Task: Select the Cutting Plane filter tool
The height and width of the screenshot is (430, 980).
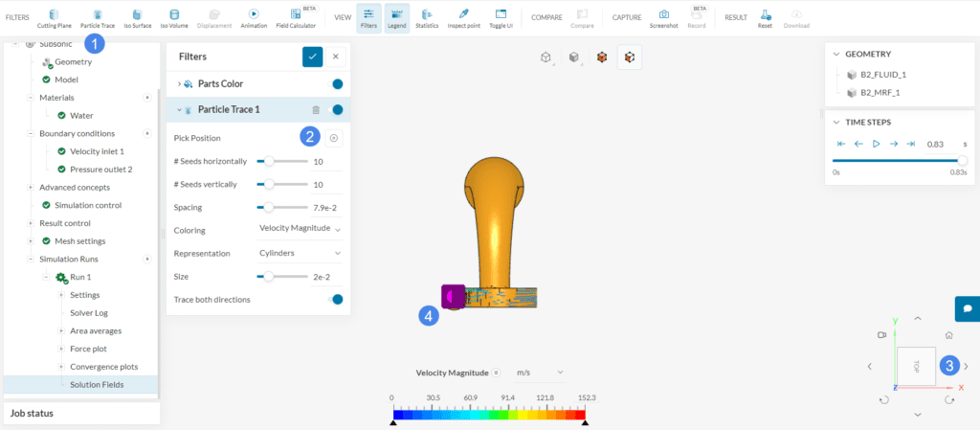Action: [54, 17]
